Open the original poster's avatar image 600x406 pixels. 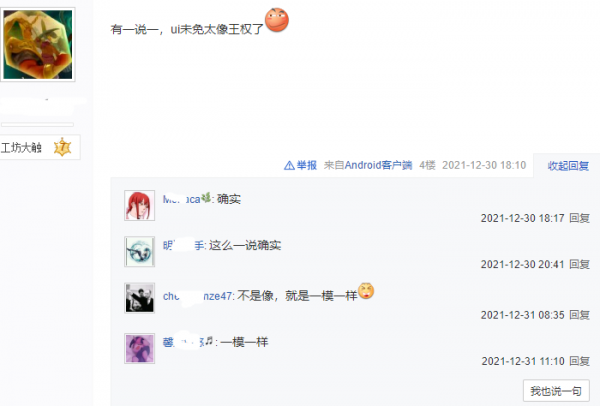(38, 44)
